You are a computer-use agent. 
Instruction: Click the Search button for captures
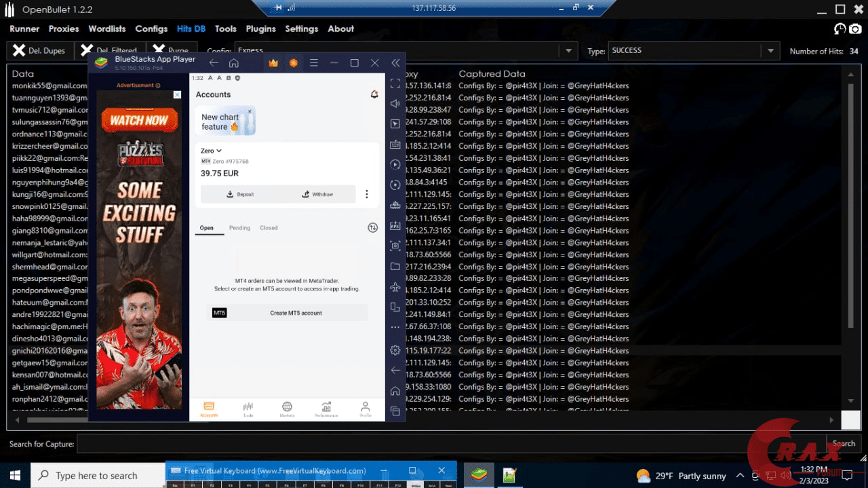tap(844, 444)
